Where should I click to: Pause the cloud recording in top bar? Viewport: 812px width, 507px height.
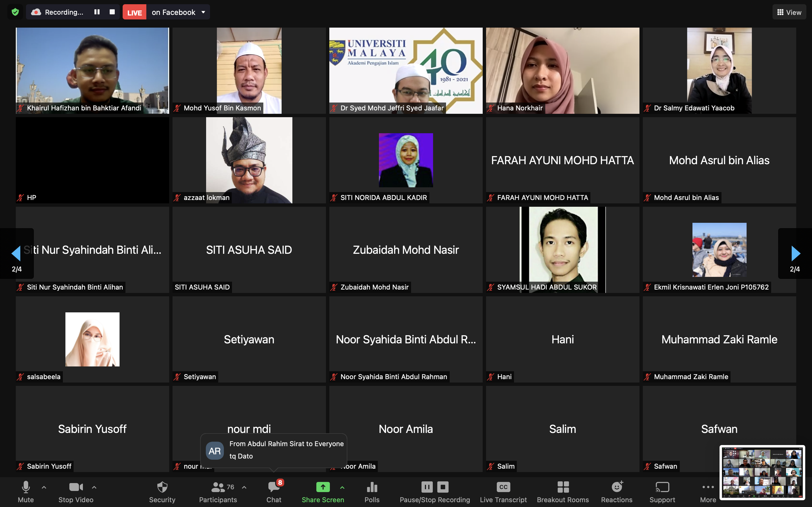click(97, 12)
